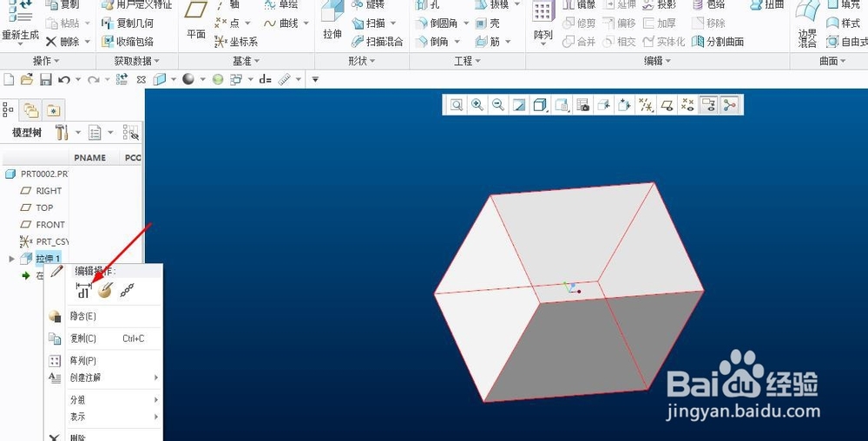Toggle model tree search filter icon
Viewport: 868px width, 441px height.
[131, 132]
